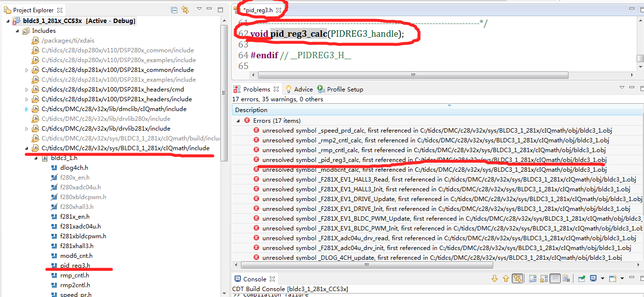Switch to the pid_reg3.h editor tab
Screen dimensions: 644x297
(x=258, y=10)
